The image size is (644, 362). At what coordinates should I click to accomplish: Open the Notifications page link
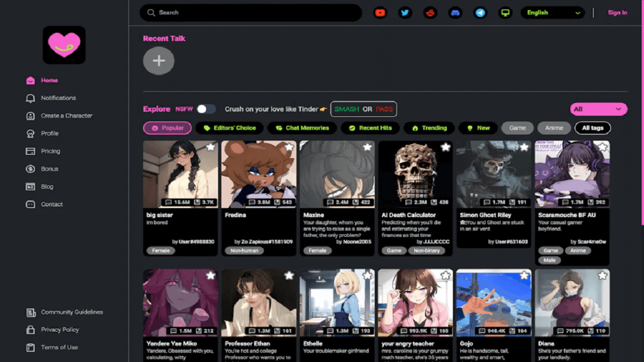pyautogui.click(x=58, y=98)
